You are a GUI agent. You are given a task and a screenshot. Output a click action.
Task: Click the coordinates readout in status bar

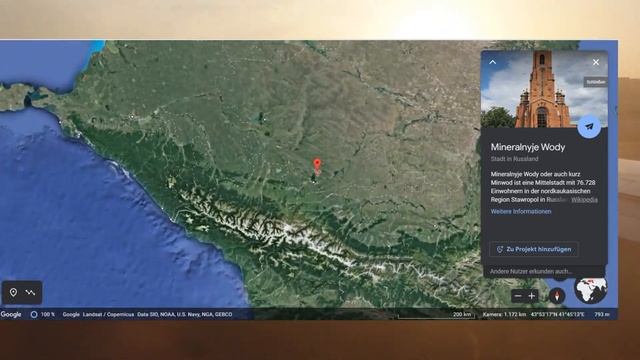pyautogui.click(x=557, y=314)
